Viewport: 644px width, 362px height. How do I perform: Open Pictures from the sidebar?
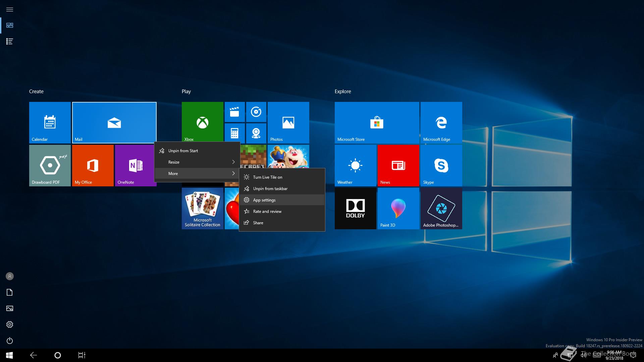[10, 308]
